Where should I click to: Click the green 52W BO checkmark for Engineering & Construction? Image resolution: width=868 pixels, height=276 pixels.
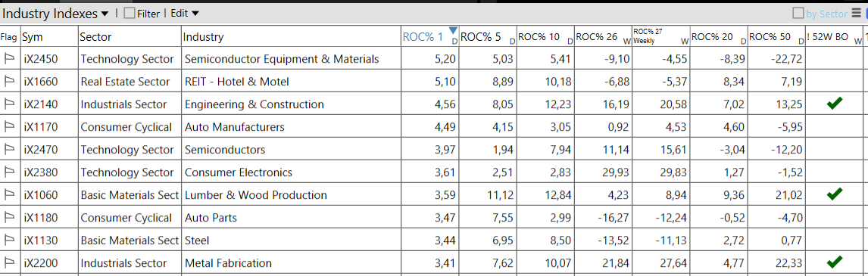click(834, 104)
